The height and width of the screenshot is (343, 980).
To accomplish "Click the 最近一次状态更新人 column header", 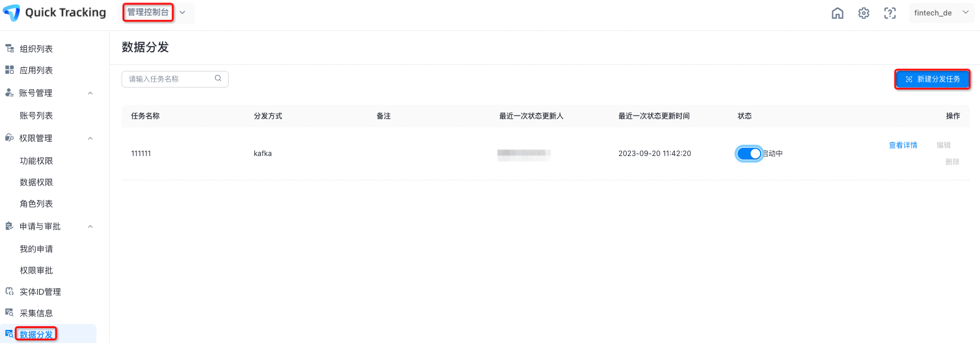I will coord(531,116).
